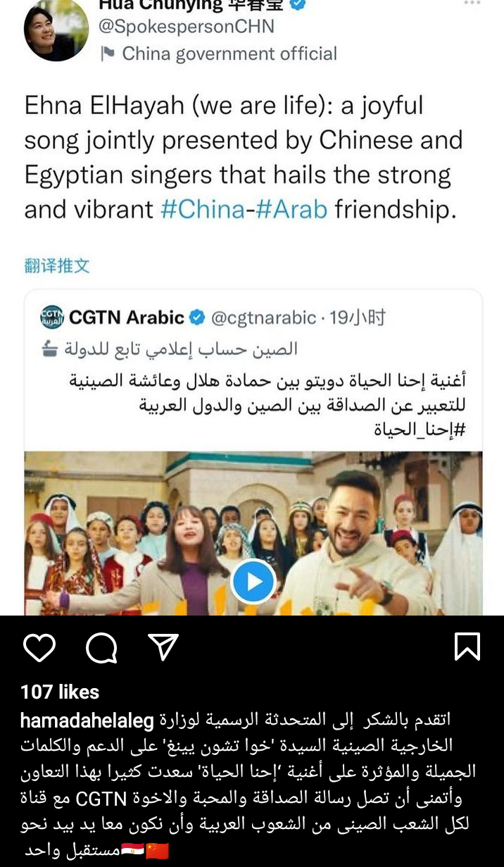Open the @cgtnarabic handle

click(264, 318)
